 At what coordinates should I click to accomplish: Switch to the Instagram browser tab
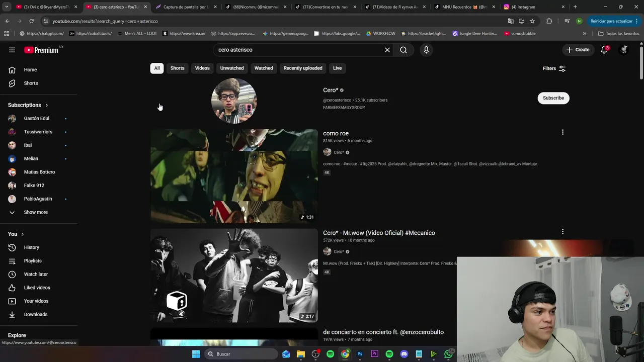[x=533, y=7]
